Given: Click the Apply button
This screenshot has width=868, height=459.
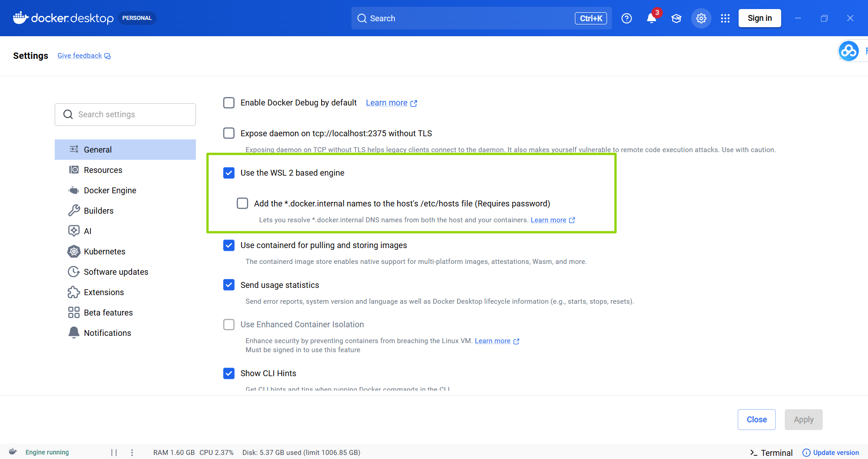Looking at the screenshot, I should pos(804,420).
